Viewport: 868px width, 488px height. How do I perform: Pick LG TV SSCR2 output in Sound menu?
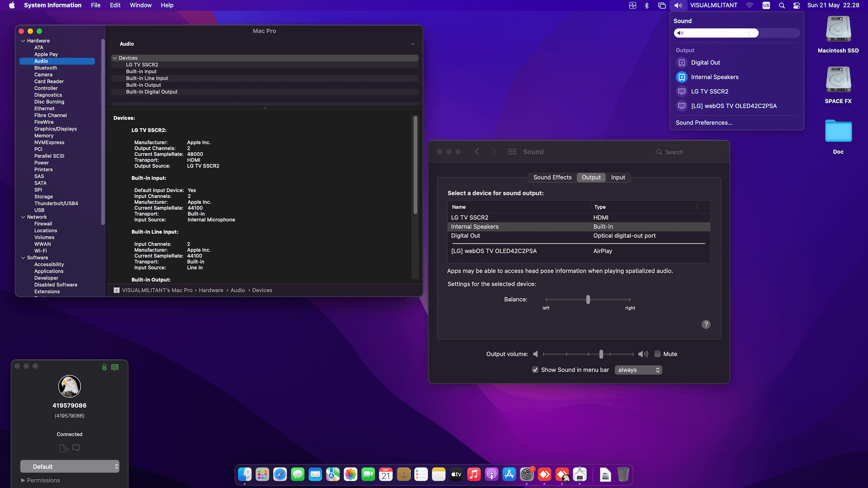click(x=709, y=91)
